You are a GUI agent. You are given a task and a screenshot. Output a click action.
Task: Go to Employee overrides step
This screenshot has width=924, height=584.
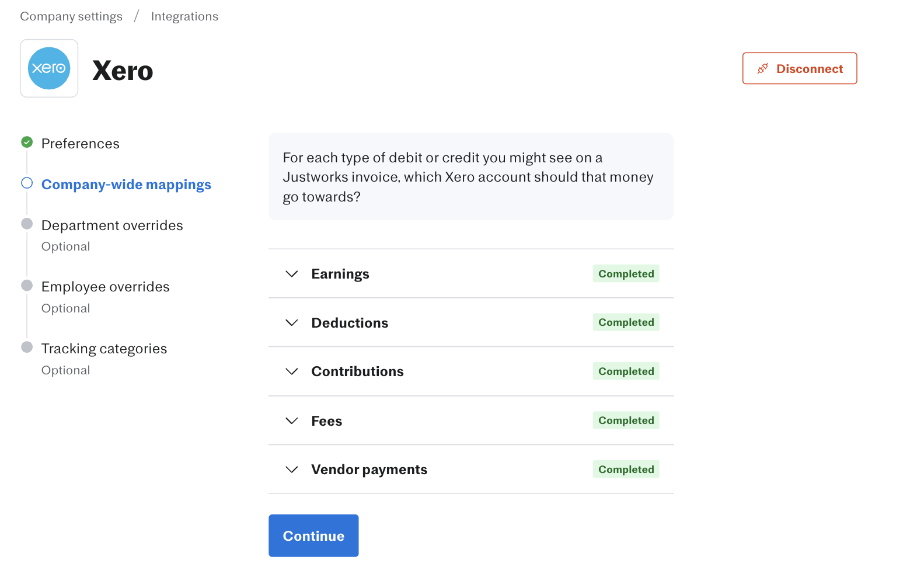tap(106, 287)
